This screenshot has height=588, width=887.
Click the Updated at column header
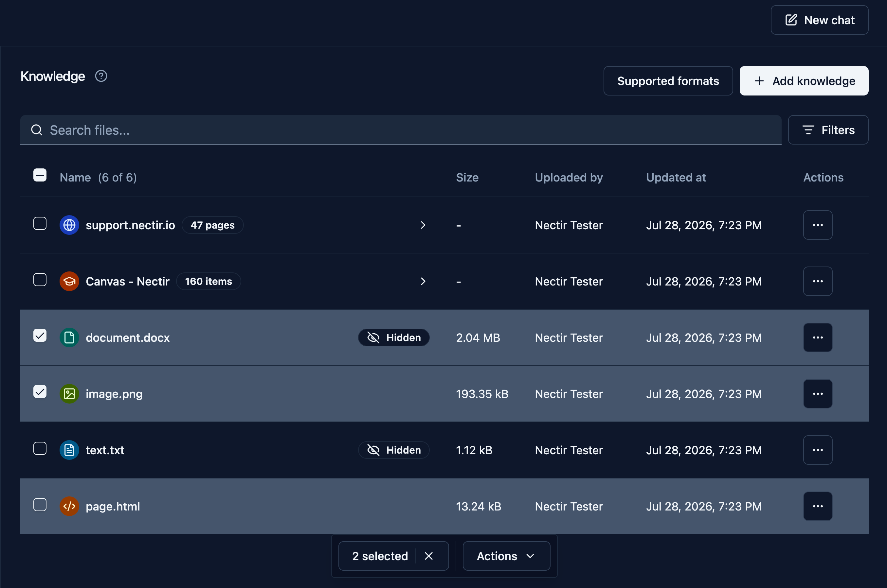click(x=676, y=177)
